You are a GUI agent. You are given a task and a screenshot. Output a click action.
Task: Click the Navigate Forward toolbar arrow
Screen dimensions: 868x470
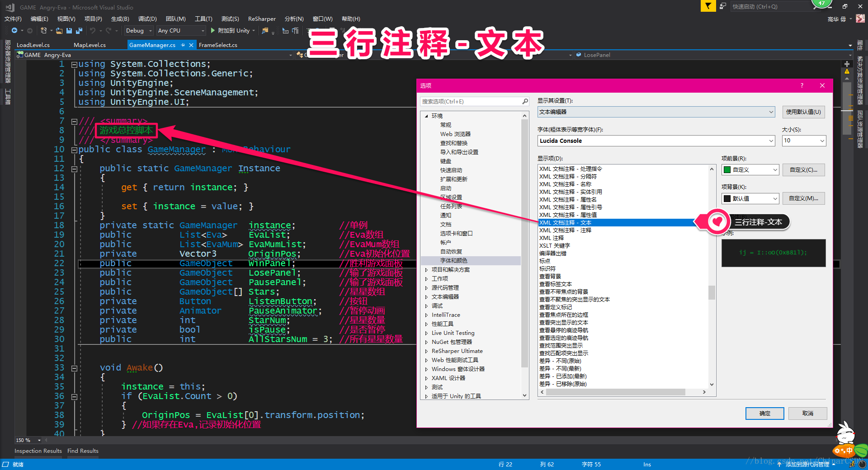point(30,30)
